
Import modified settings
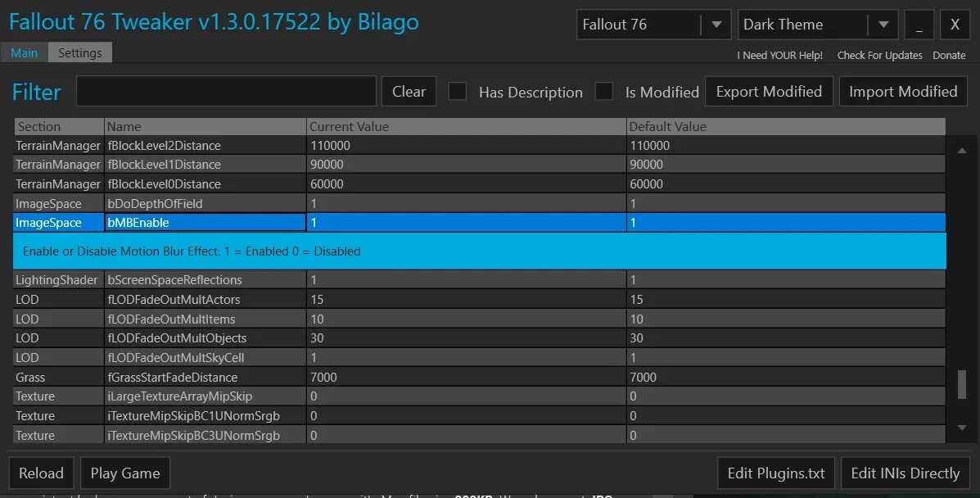tap(903, 92)
